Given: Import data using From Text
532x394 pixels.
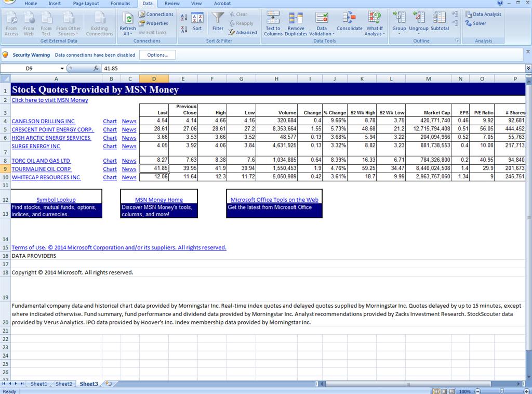Looking at the screenshot, I should [x=46, y=23].
